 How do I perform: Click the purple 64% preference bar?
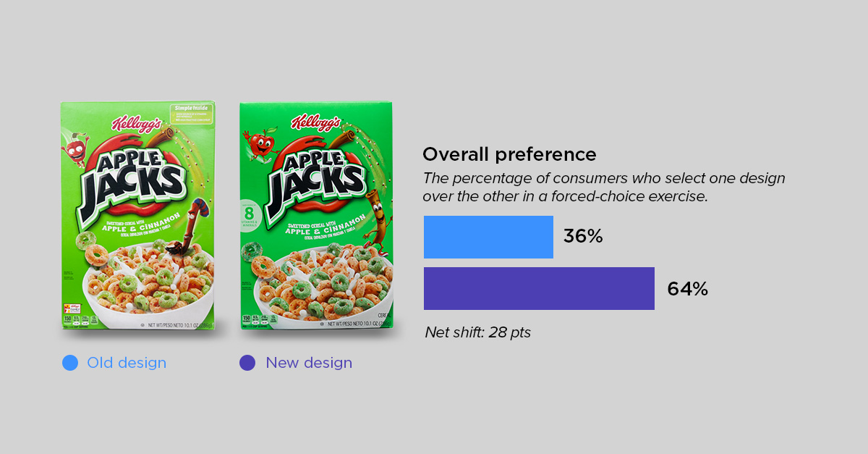539,288
